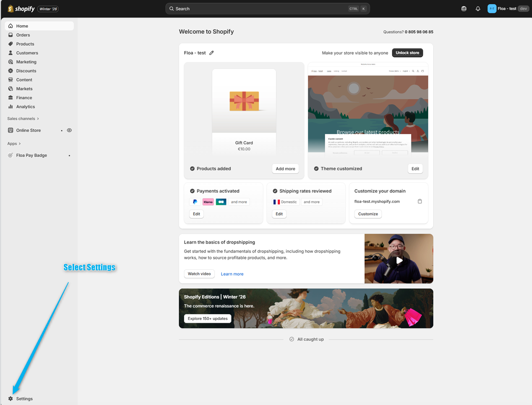Click Customize under Customize your domain
Viewport: 532px width, 405px height.
(x=368, y=214)
